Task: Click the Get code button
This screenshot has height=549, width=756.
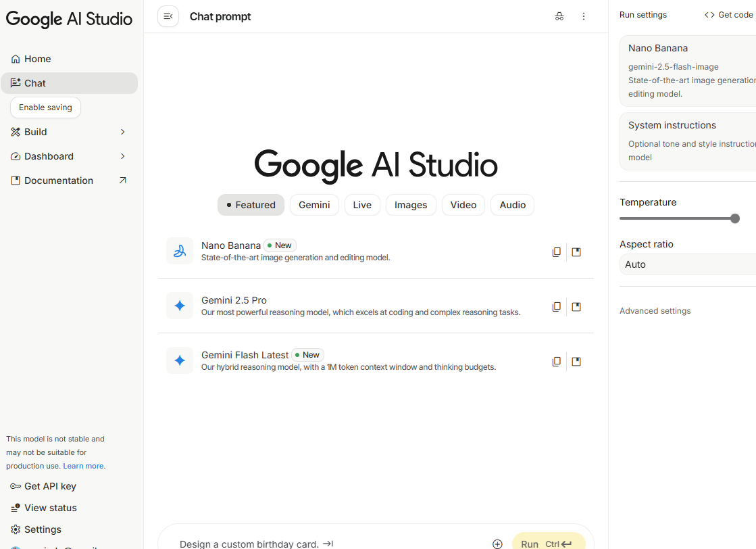Action: point(729,15)
